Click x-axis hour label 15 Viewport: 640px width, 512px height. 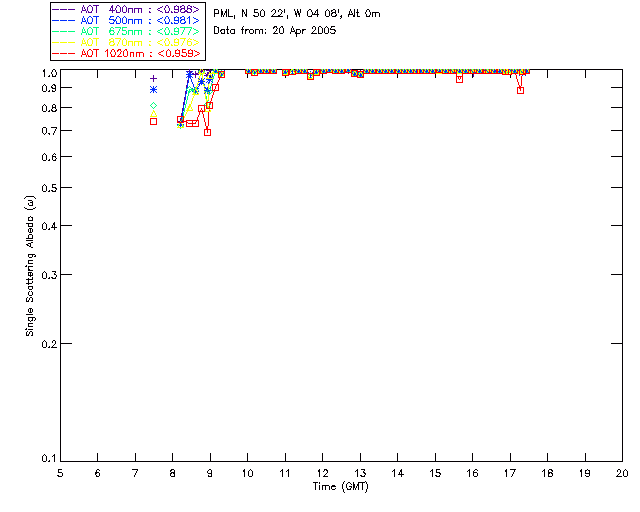(435, 473)
